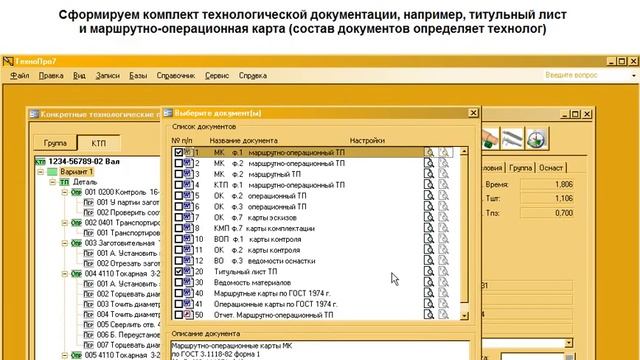Open preview icon for 8 КМП карты комплектации
The image size is (640, 360).
(429, 228)
